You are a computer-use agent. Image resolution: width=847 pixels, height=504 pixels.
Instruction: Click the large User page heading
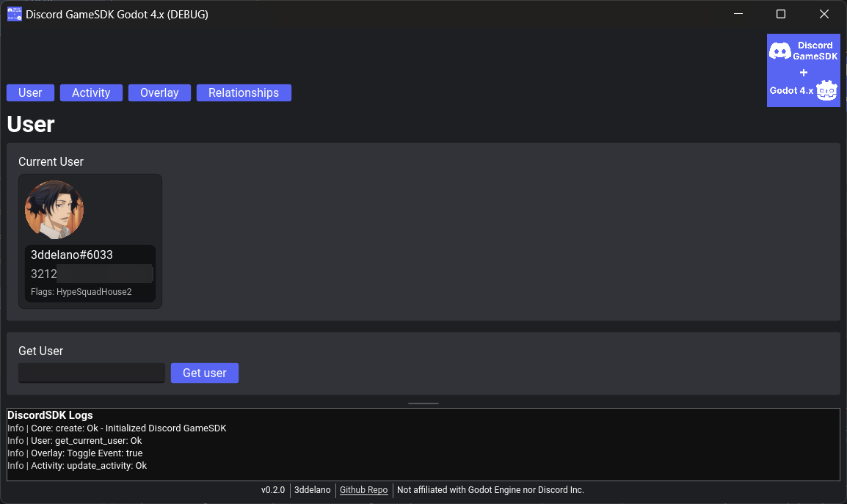(x=31, y=124)
